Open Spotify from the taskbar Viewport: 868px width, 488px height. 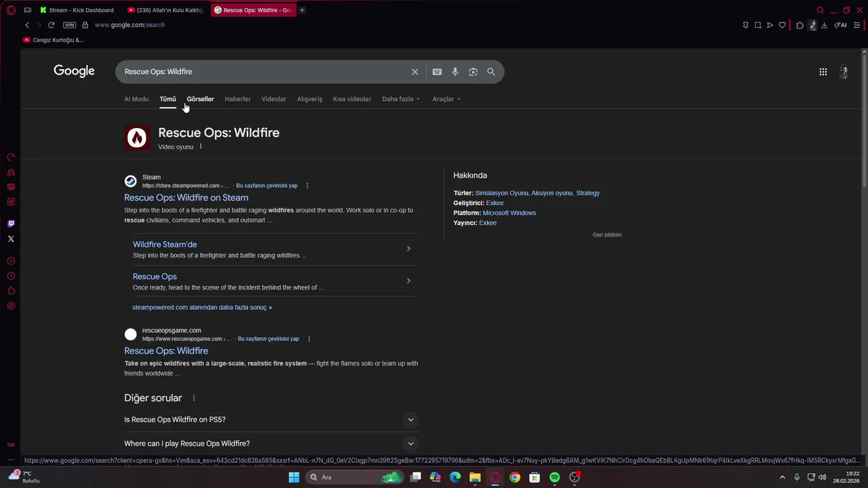555,477
